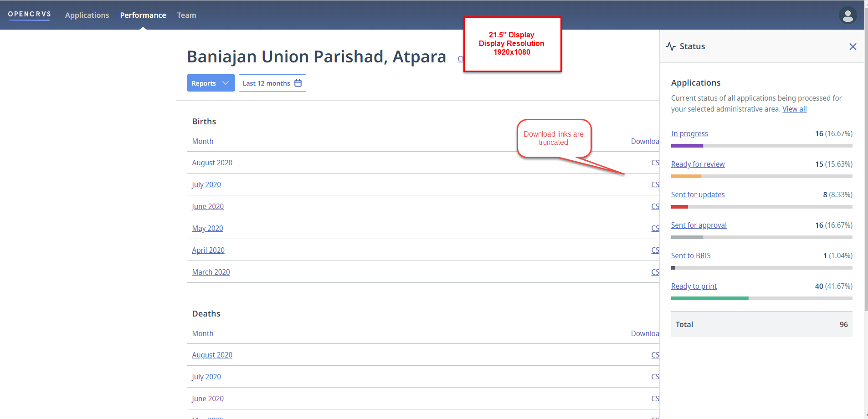
Task: Click the calendar icon in the date picker
Action: tap(297, 83)
